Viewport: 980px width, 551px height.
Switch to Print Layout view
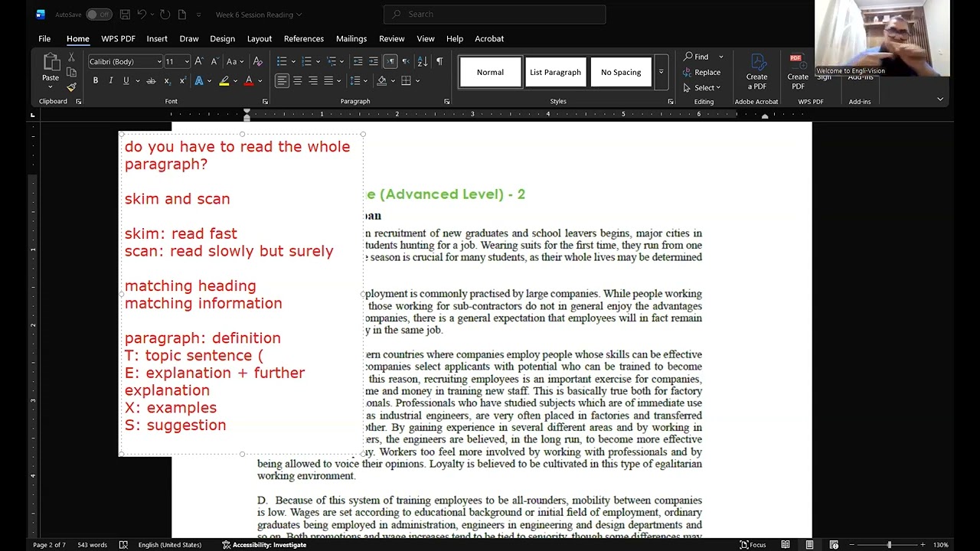pos(809,545)
